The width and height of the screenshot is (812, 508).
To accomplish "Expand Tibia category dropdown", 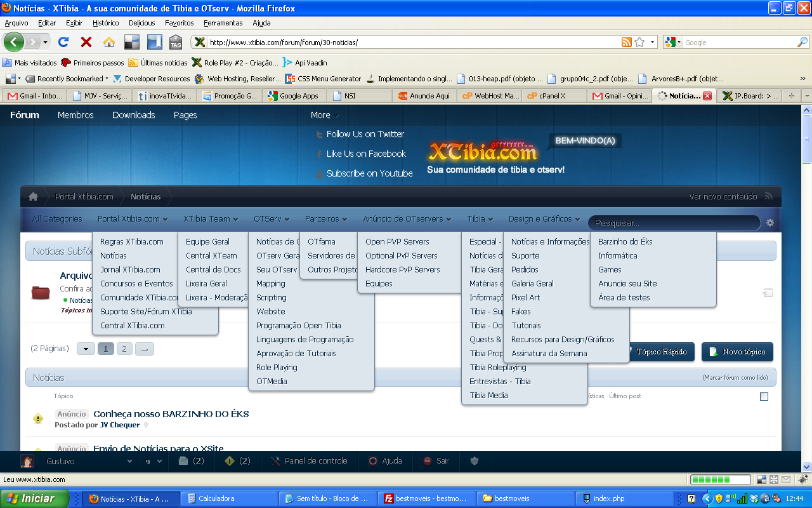I will pyautogui.click(x=480, y=218).
